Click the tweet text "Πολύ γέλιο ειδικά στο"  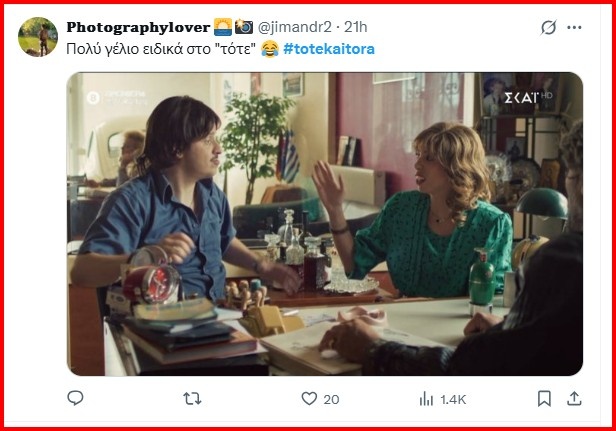click(139, 49)
